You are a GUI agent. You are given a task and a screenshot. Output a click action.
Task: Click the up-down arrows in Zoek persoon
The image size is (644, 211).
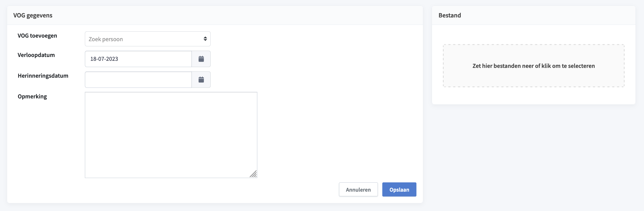(205, 39)
